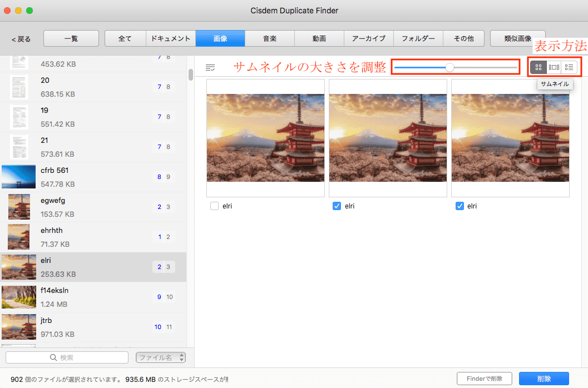Go back using the 戻る button
The height and width of the screenshot is (388, 588).
point(21,39)
